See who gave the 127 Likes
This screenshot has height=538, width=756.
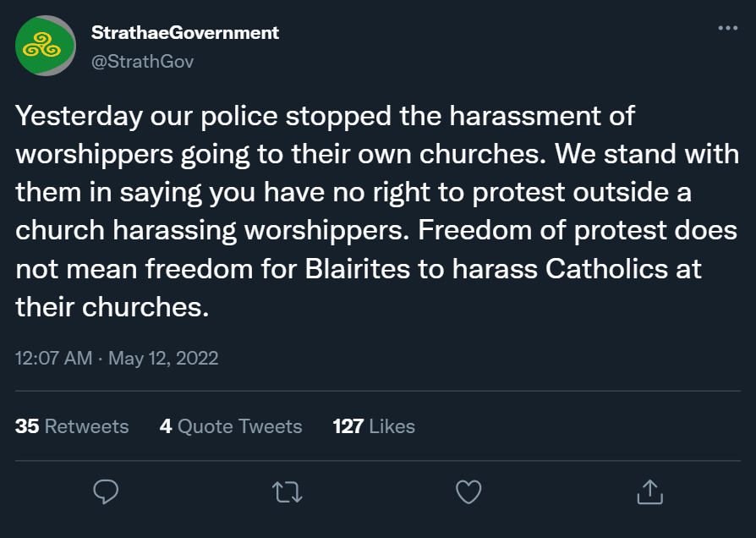374,426
